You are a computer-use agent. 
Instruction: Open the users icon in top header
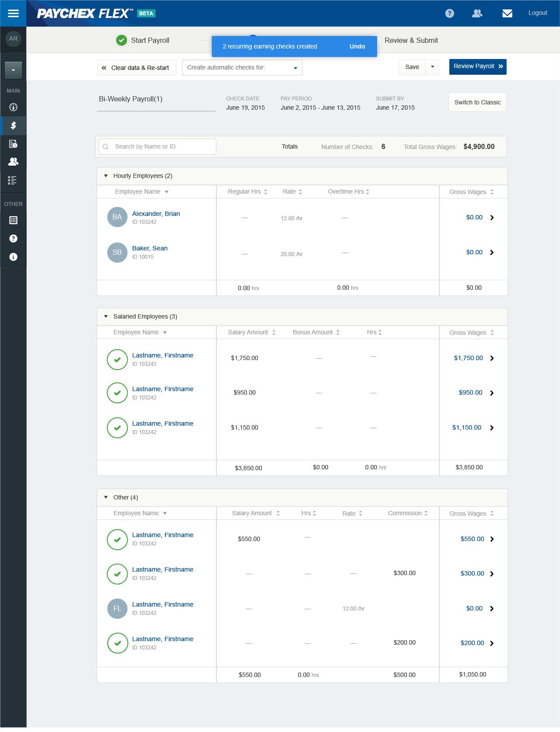(x=477, y=14)
